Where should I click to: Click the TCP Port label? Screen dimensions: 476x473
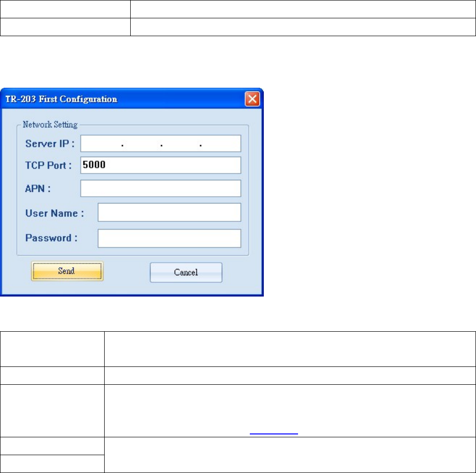click(48, 165)
